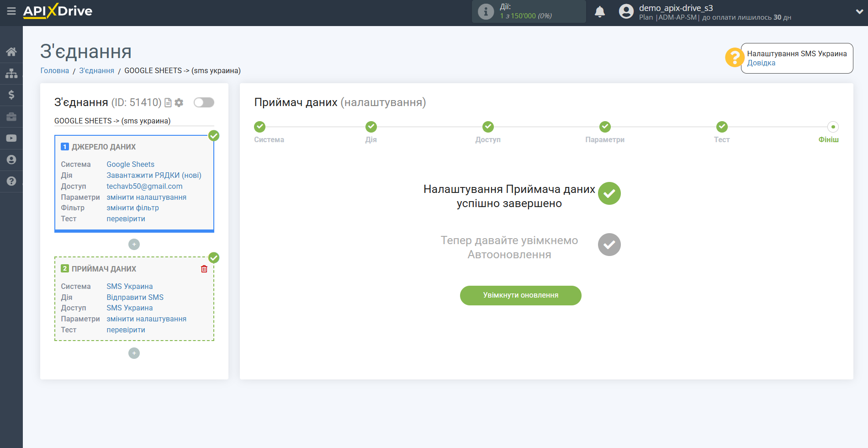Click the yellow help question mark icon
This screenshot has width=868, height=448.
735,58
